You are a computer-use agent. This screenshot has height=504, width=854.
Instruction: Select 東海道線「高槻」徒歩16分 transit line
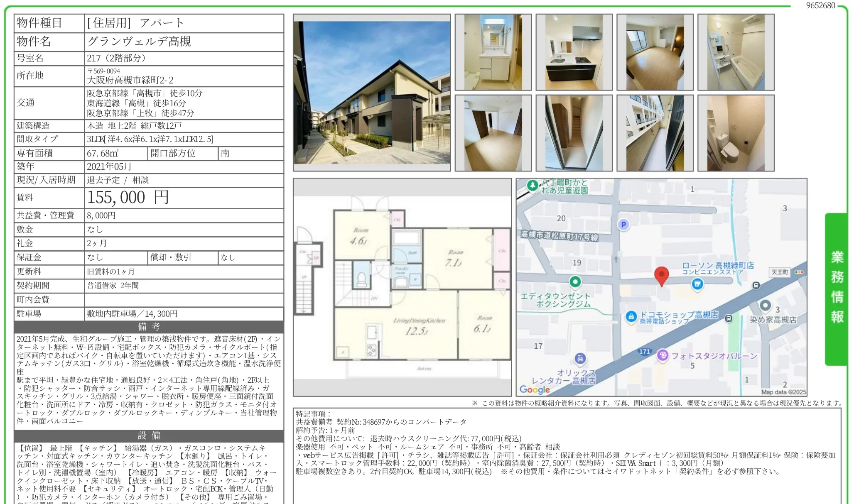point(136,103)
